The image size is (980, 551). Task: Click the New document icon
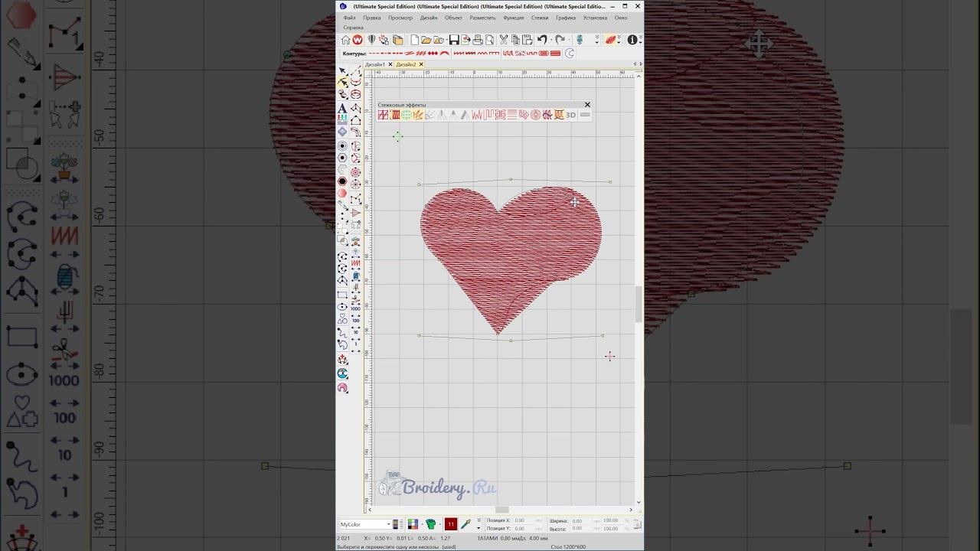click(414, 40)
